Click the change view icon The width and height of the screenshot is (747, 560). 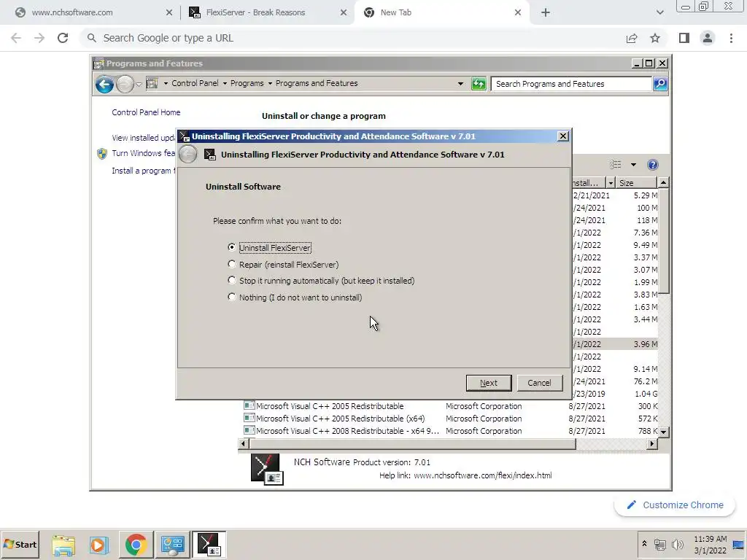pyautogui.click(x=616, y=165)
